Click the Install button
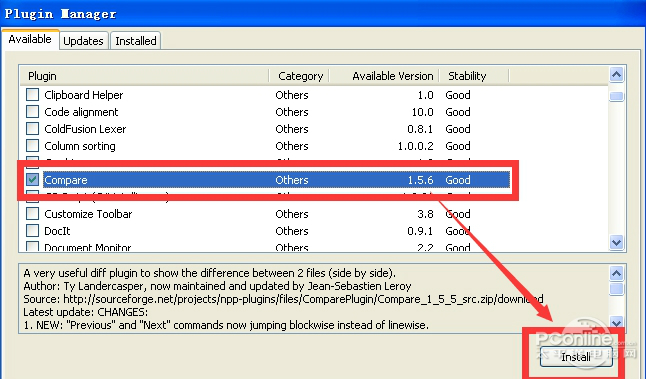The image size is (646, 379). pos(576,357)
